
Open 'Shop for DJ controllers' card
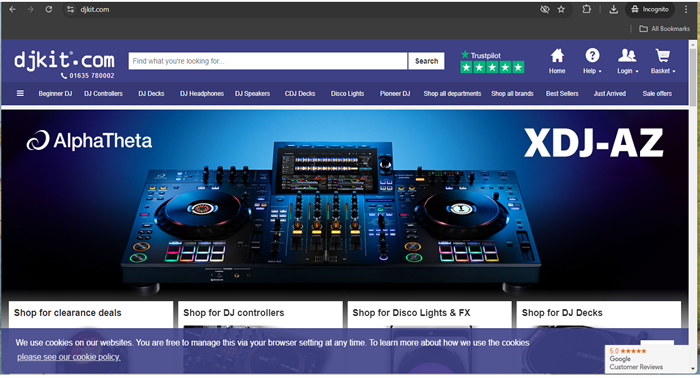coord(260,314)
